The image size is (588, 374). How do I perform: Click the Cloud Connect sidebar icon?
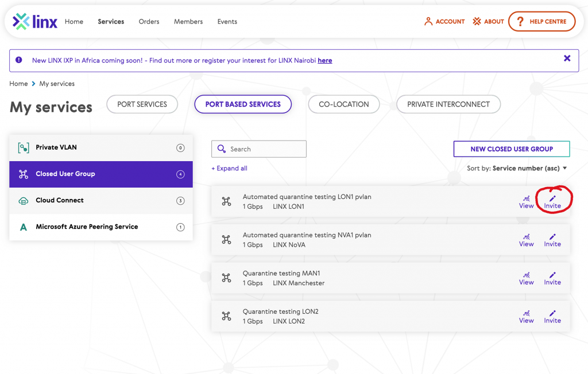pos(23,201)
